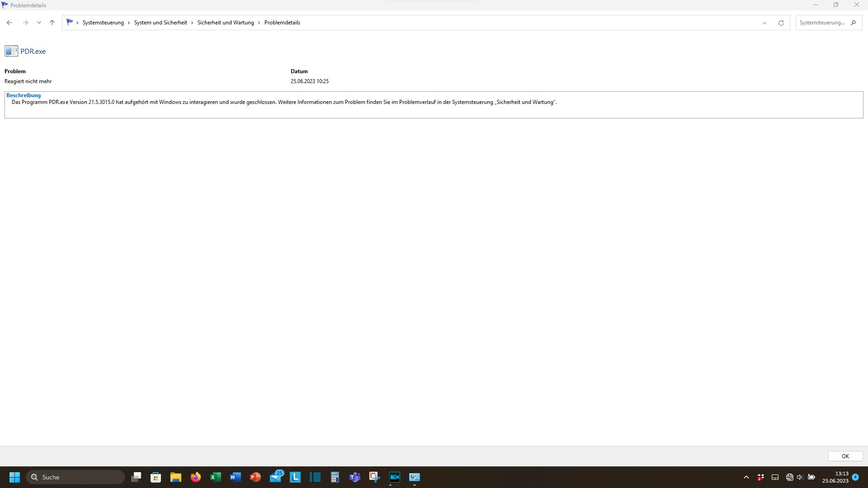This screenshot has height=488, width=868.
Task: Show hidden tray icons chevron
Action: (x=746, y=477)
